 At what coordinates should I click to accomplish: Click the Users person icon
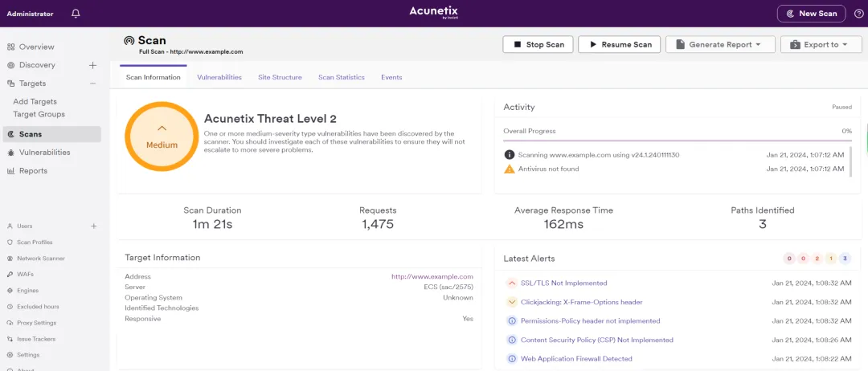click(x=10, y=226)
